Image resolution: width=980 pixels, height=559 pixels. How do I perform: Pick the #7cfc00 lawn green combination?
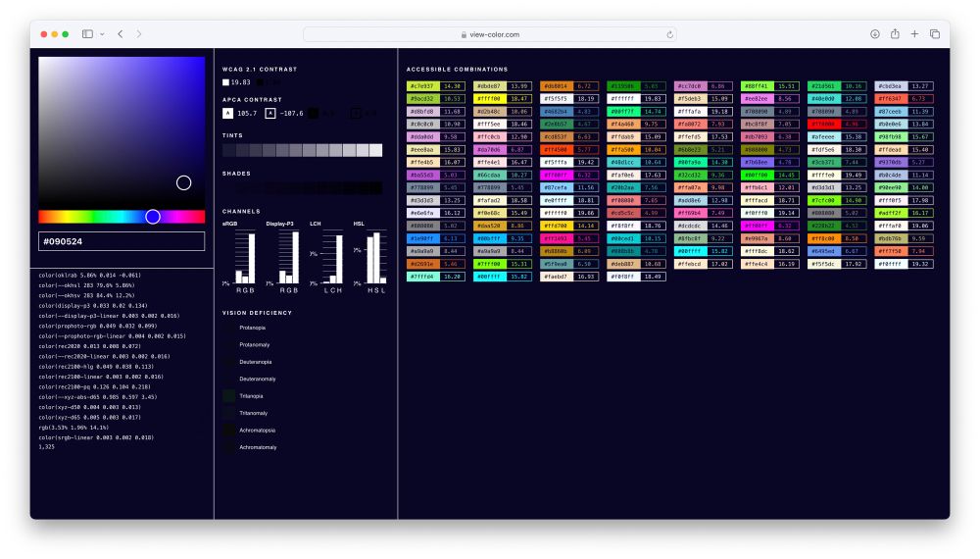(x=837, y=200)
